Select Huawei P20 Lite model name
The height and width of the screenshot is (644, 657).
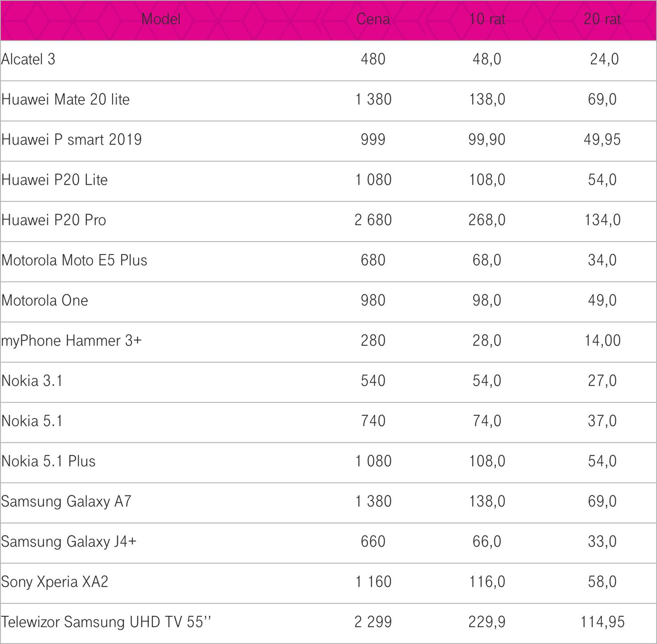coord(55,180)
